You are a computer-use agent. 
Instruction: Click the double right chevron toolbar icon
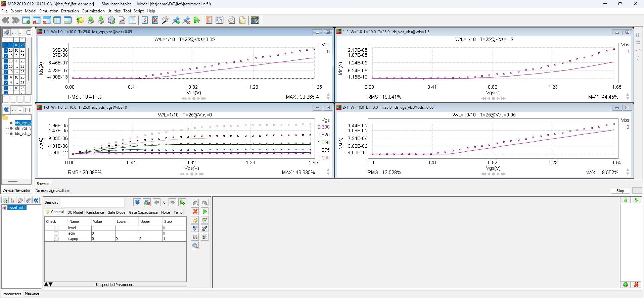pos(15,20)
